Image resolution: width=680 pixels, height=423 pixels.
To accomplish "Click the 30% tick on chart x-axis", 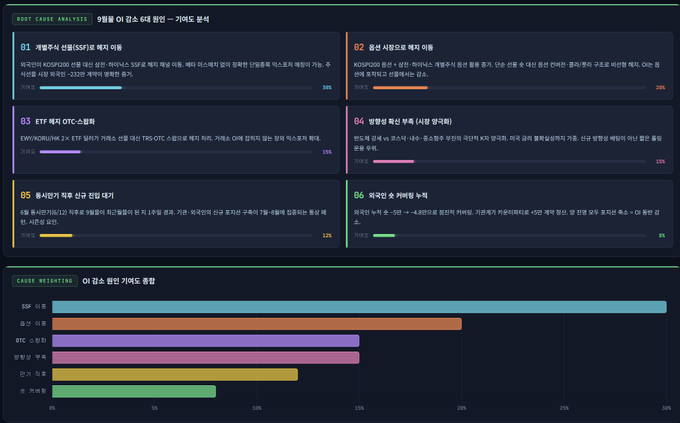I will 666,408.
